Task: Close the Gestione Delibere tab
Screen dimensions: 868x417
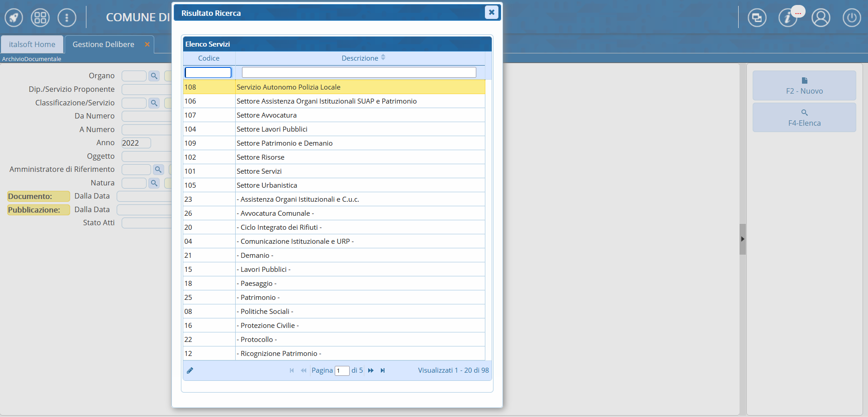Action: 147,44
